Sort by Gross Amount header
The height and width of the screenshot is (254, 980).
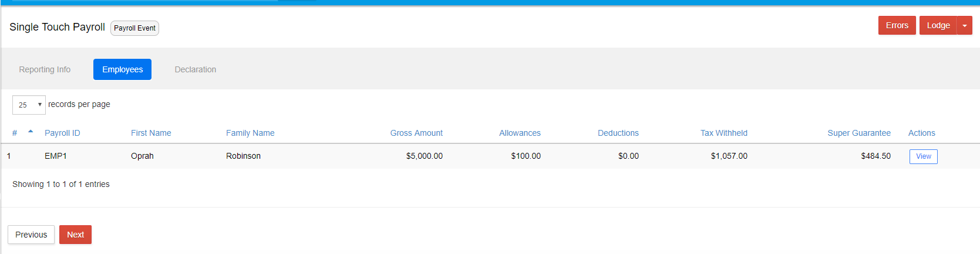(x=416, y=133)
